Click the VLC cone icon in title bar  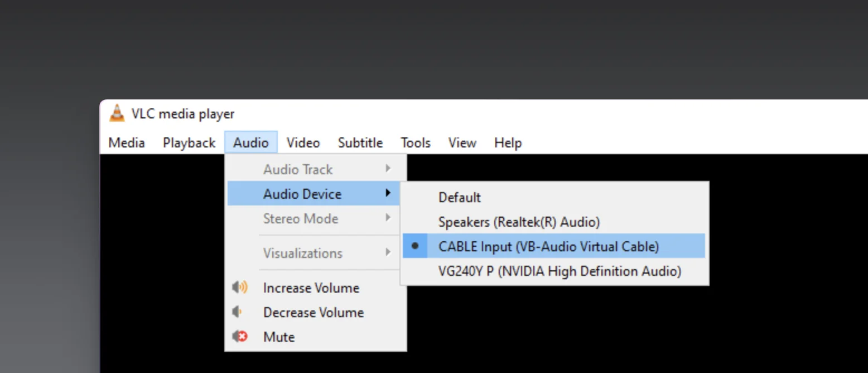tap(117, 113)
